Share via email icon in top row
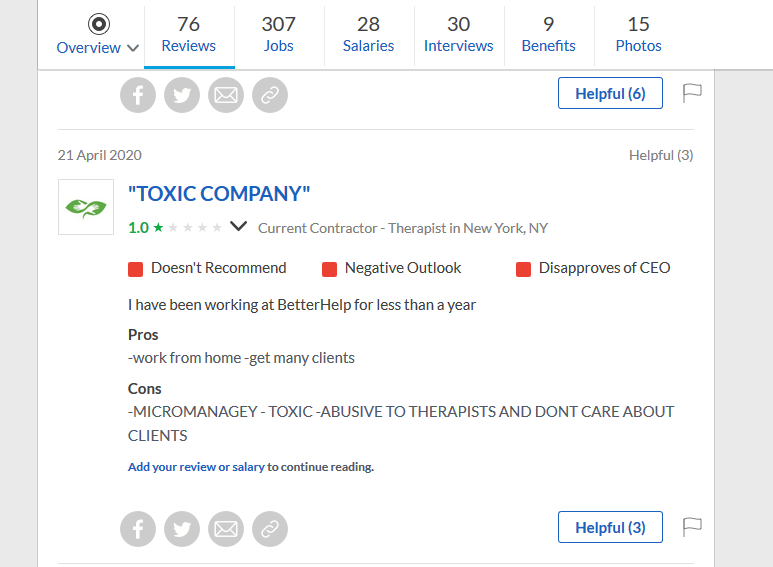The image size is (773, 567). pos(226,95)
